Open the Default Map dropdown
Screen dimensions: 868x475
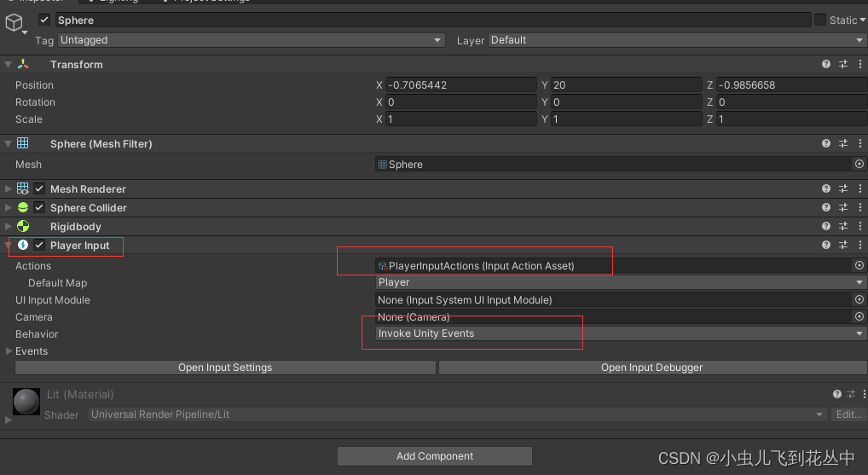[621, 282]
